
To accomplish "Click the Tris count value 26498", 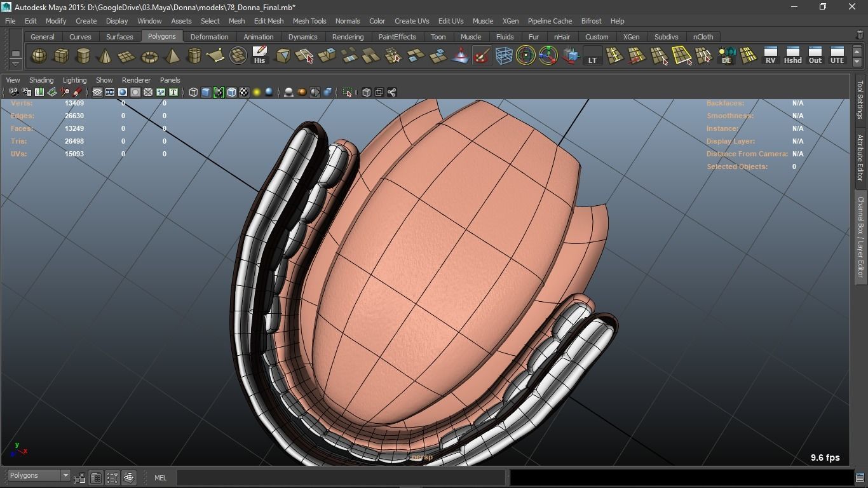I will pyautogui.click(x=74, y=141).
